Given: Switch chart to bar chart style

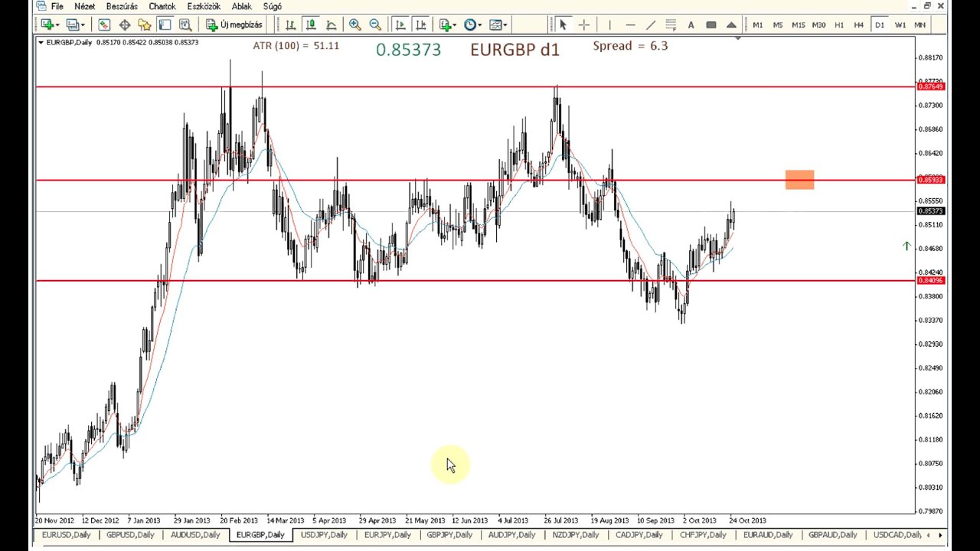Looking at the screenshot, I should (291, 25).
